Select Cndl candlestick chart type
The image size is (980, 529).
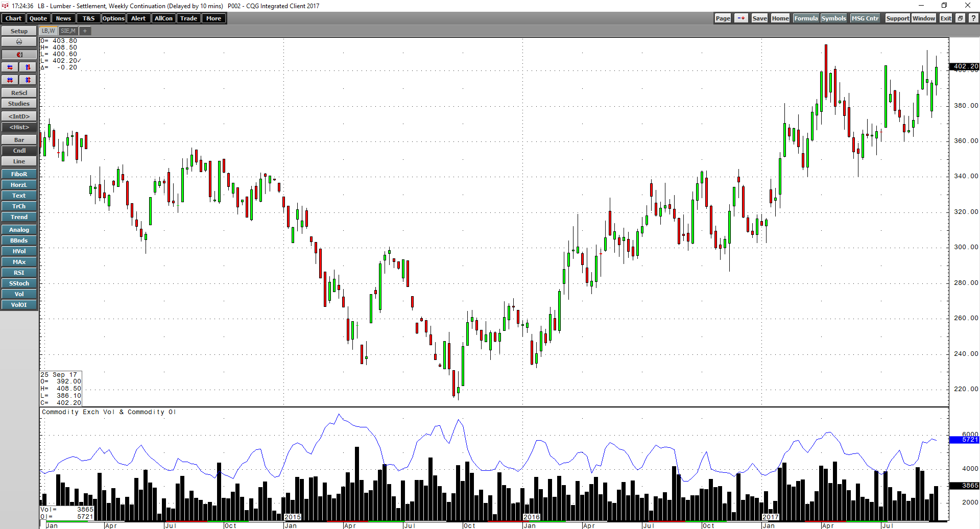[x=19, y=151]
